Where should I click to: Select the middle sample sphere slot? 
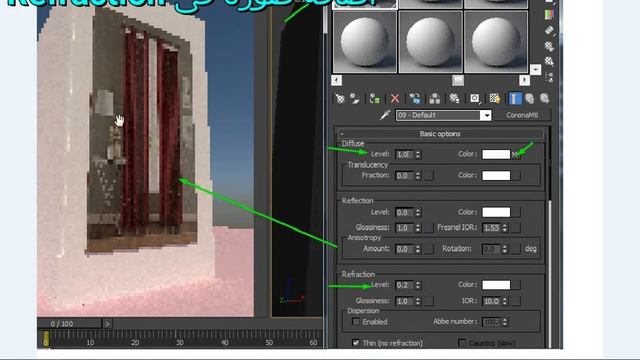[430, 42]
